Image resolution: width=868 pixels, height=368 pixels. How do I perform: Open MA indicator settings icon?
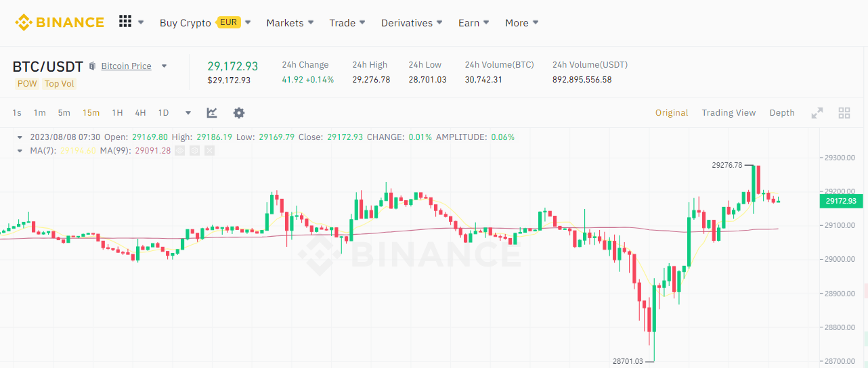tap(194, 150)
